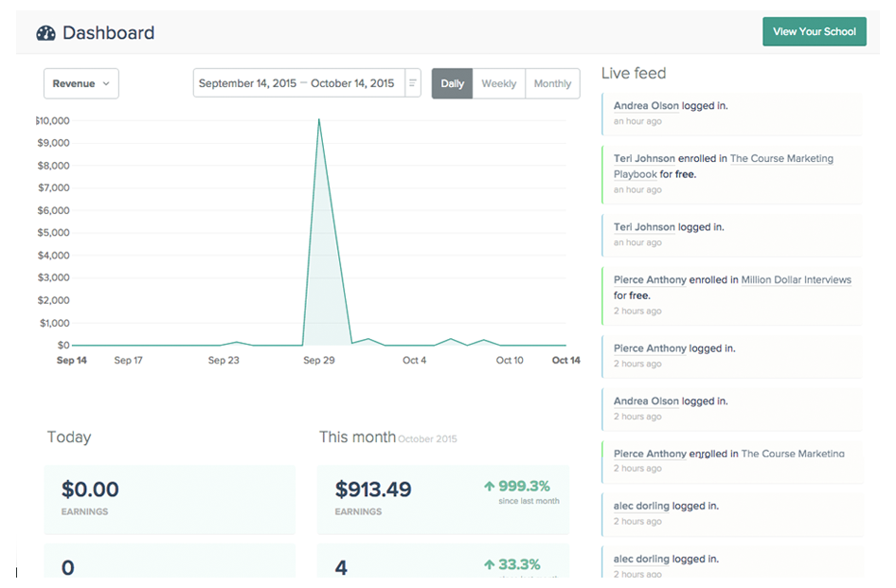Viewport: 896px width, 588px height.
Task: Open Andrea Olson's profile in top feed item
Action: 646,106
